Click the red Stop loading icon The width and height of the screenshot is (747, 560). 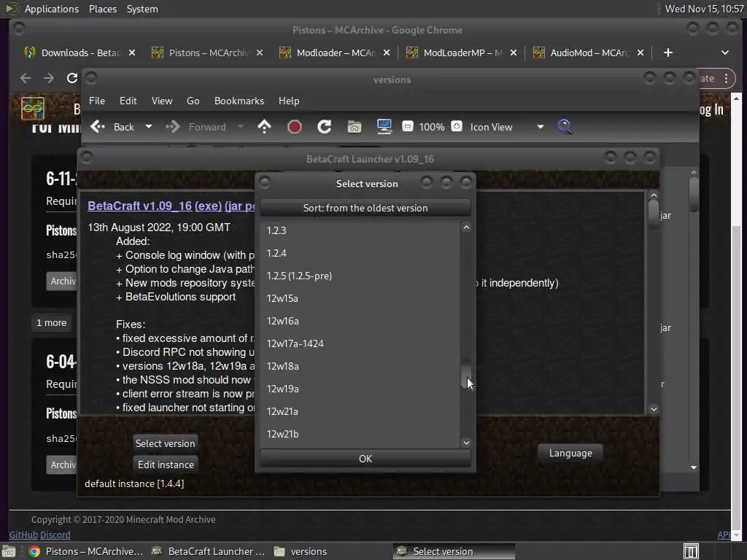(295, 127)
